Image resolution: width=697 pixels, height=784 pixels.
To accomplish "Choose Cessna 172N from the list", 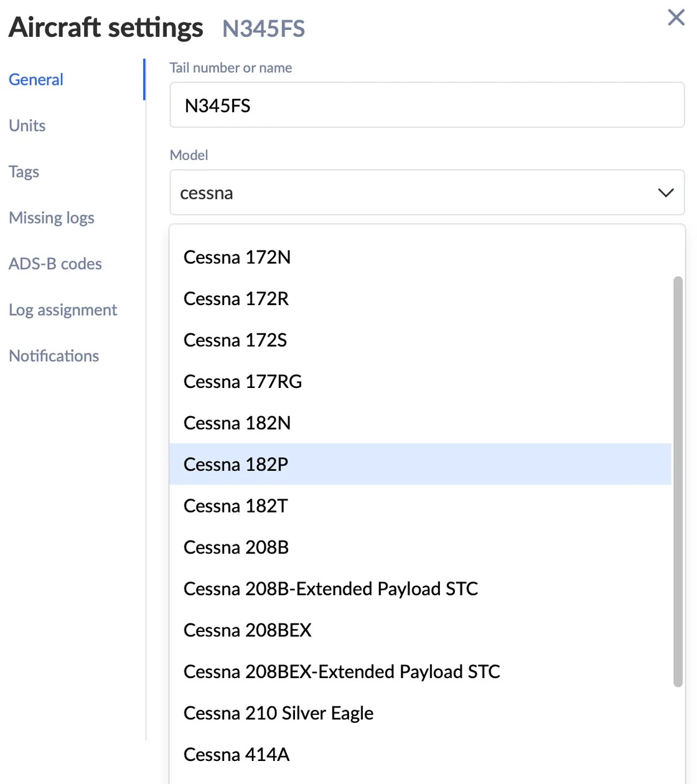I will (x=420, y=257).
